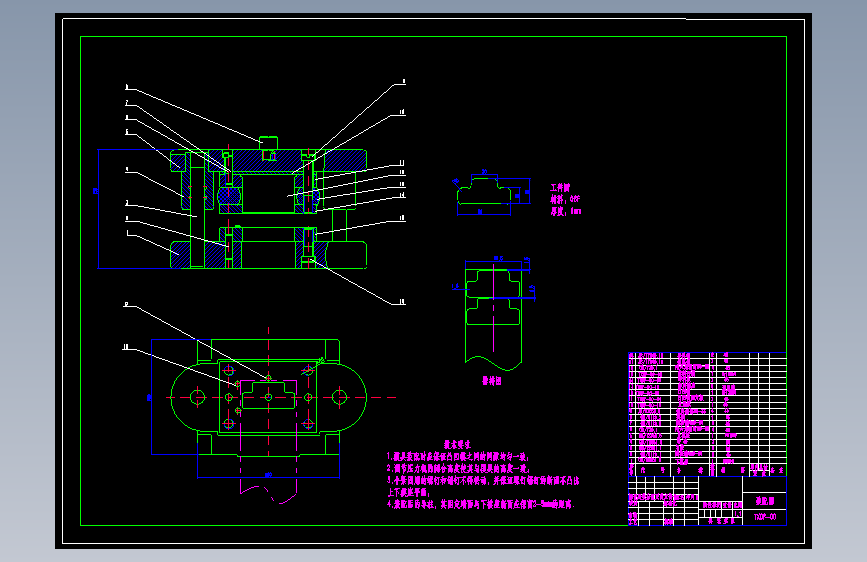This screenshot has width=867, height=562.
Task: Select the horizontal width dimension under the plan view
Action: tap(269, 475)
